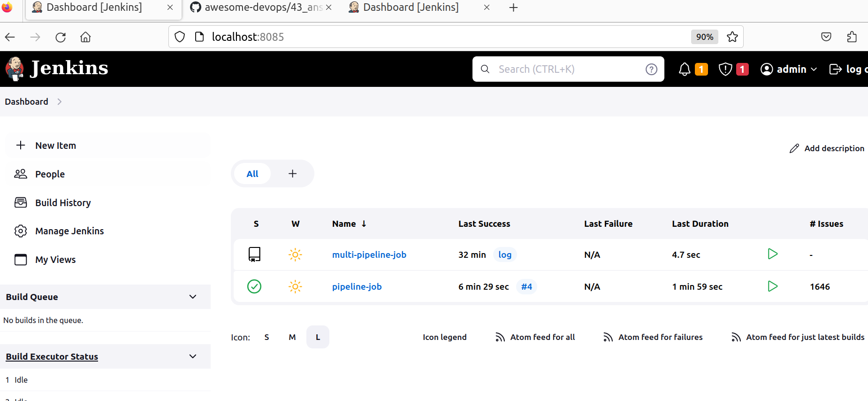Image resolution: width=868 pixels, height=401 pixels.
Task: Click the Build History sidebar icon
Action: pos(21,202)
